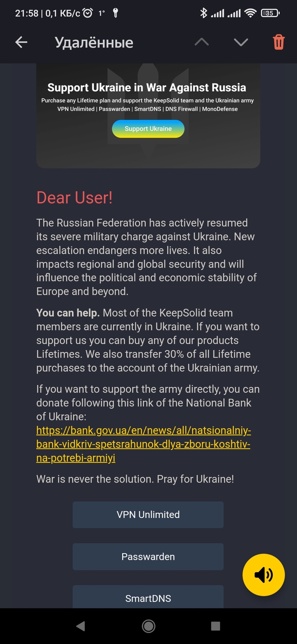This screenshot has height=644, width=297.
Task: Tap the Удалённые folder title
Action: 94,42
